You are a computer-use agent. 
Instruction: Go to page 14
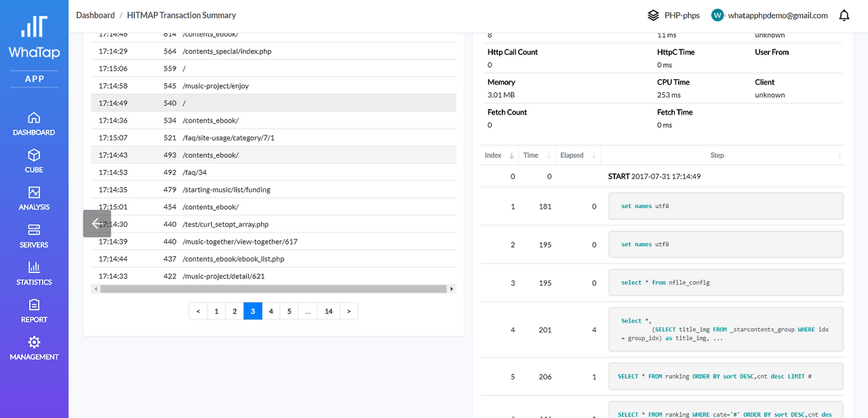pos(329,311)
